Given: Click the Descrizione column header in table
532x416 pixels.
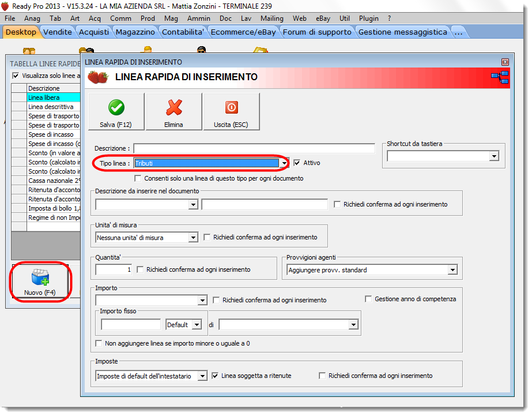Looking at the screenshot, I should [54, 88].
